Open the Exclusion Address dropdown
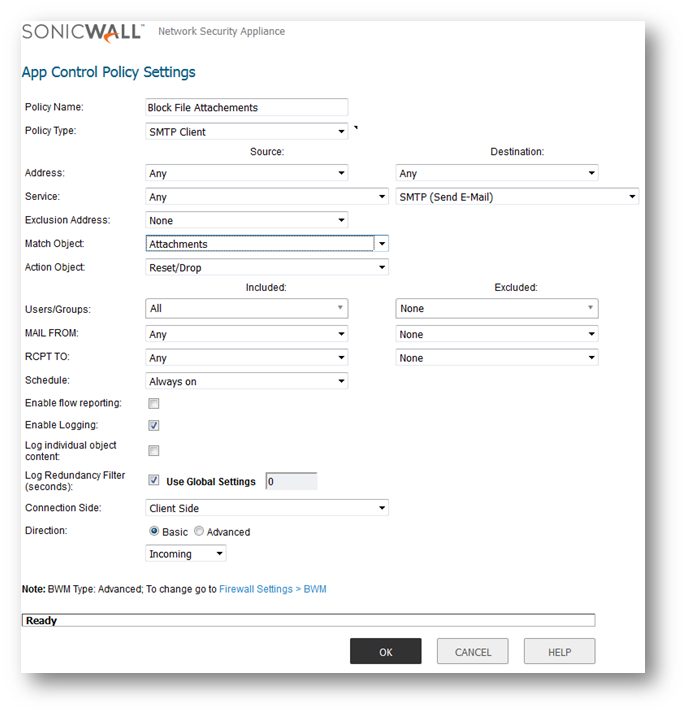The image size is (687, 715). coord(247,220)
